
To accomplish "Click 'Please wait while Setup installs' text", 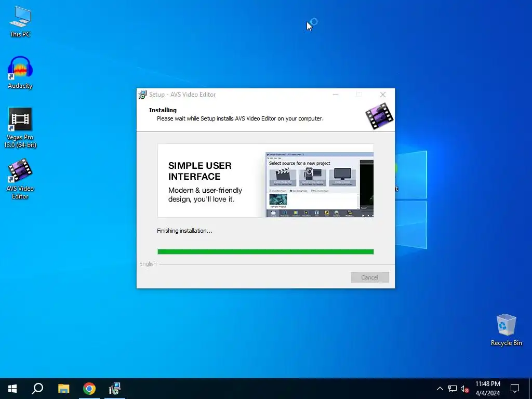I will coord(240,118).
